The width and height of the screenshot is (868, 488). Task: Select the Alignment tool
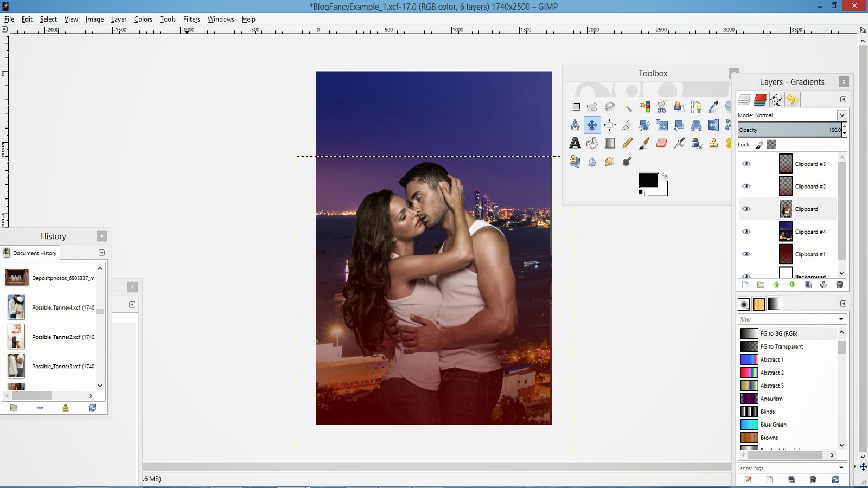(x=610, y=125)
